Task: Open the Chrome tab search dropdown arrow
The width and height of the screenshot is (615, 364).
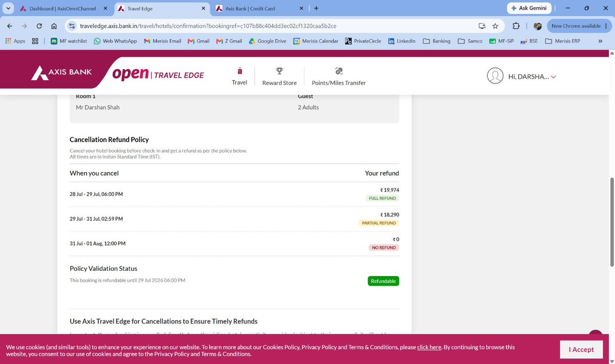Action: point(8,9)
